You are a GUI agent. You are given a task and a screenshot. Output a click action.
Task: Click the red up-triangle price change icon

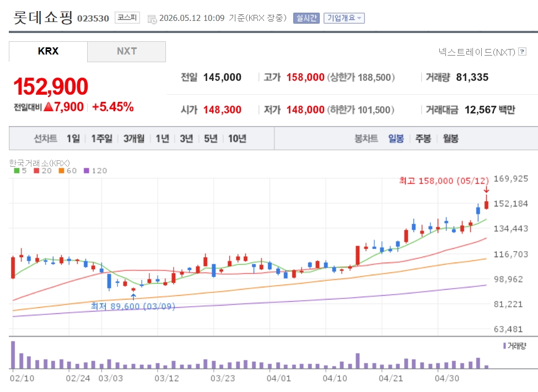tap(49, 107)
